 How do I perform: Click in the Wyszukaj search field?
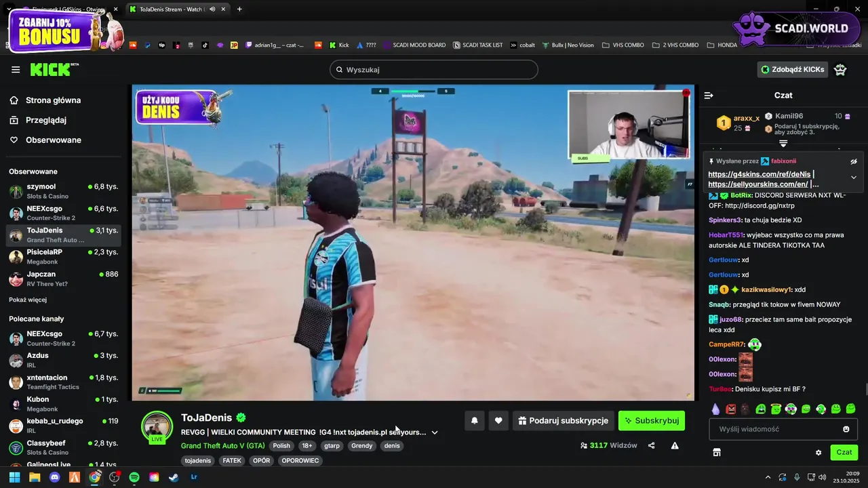pyautogui.click(x=434, y=70)
